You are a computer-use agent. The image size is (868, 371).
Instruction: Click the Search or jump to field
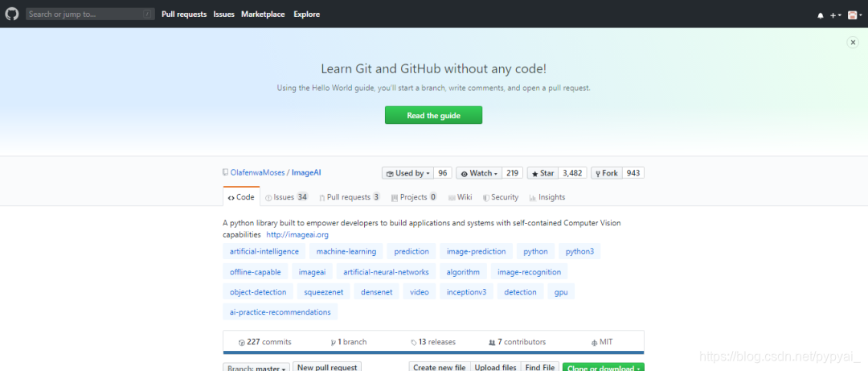(x=90, y=14)
